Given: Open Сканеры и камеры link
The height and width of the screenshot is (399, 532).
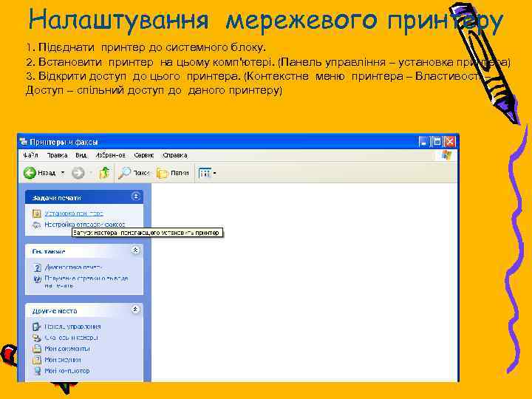Looking at the screenshot, I should [71, 338].
